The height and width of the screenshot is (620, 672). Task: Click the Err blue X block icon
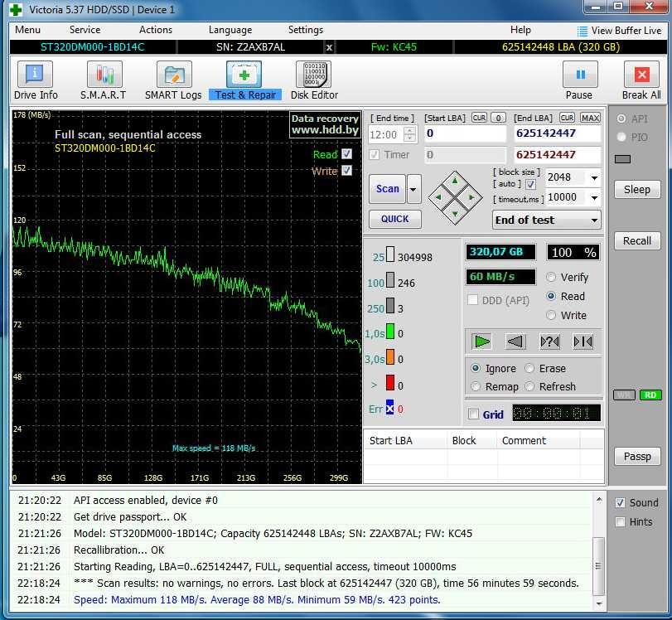tap(389, 407)
